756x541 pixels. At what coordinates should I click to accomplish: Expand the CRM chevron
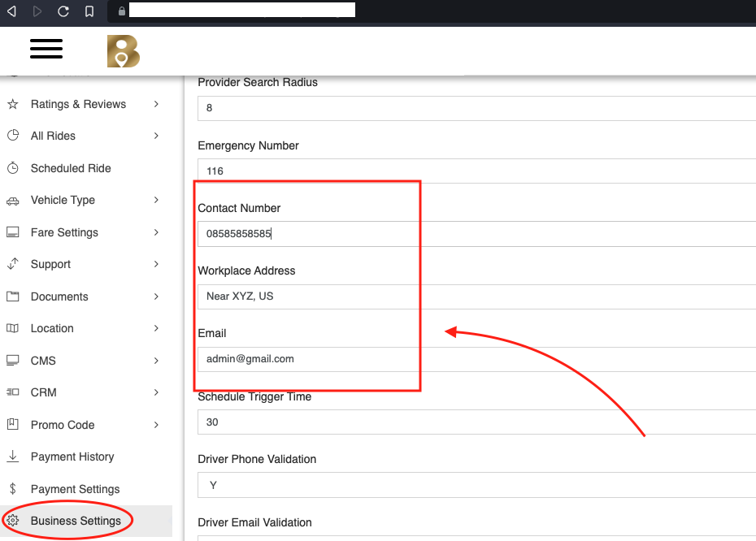pyautogui.click(x=156, y=392)
